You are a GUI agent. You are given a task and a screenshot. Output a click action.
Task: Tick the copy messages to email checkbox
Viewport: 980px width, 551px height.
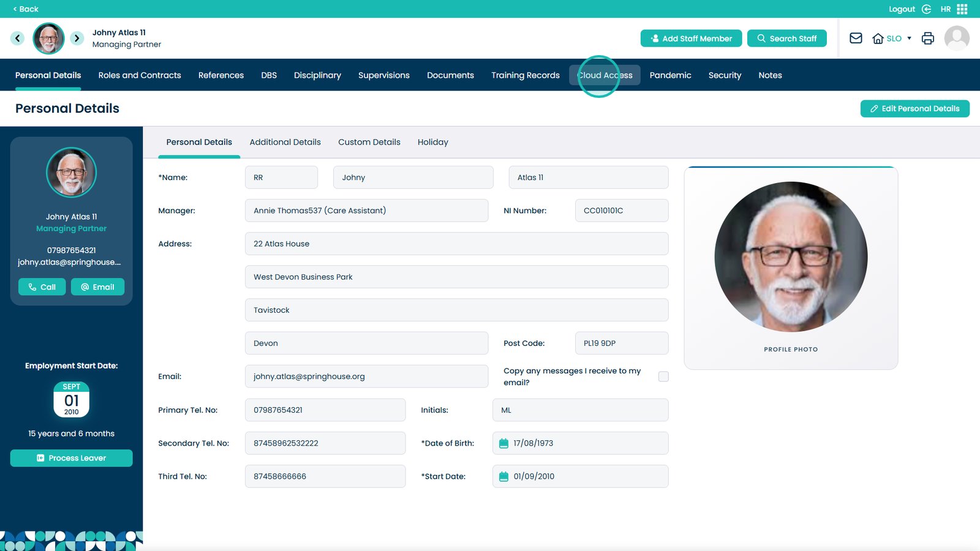663,377
